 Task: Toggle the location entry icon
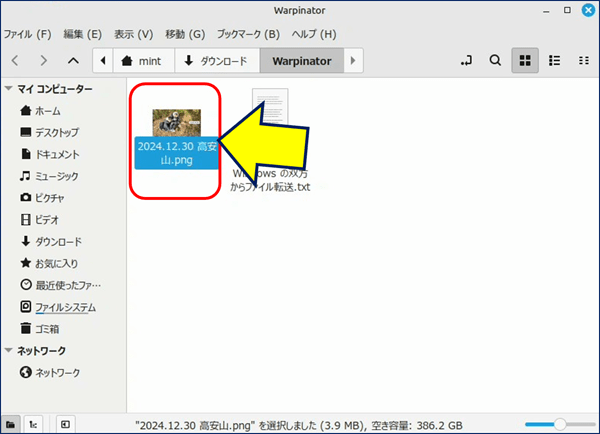(x=466, y=60)
